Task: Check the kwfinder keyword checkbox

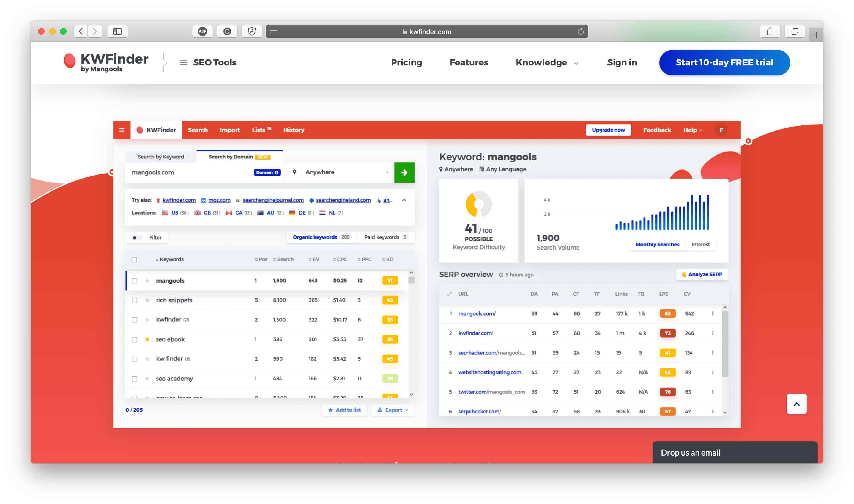Action: (x=135, y=320)
